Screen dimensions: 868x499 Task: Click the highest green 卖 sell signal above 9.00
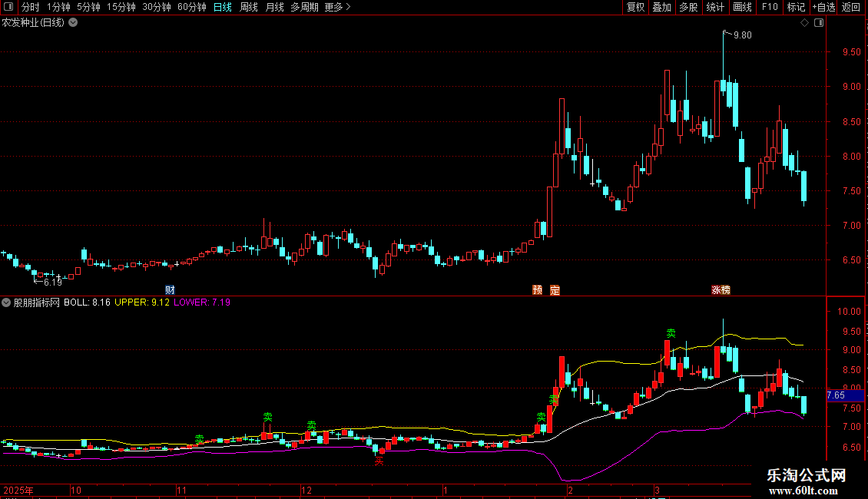(671, 333)
